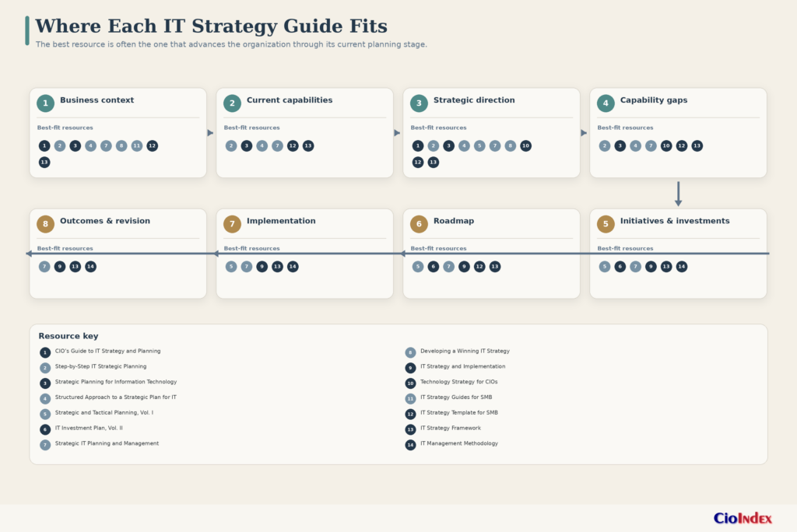797x532 pixels.
Task: Click resource badge 6 in the Roadmap card
Action: click(x=433, y=266)
